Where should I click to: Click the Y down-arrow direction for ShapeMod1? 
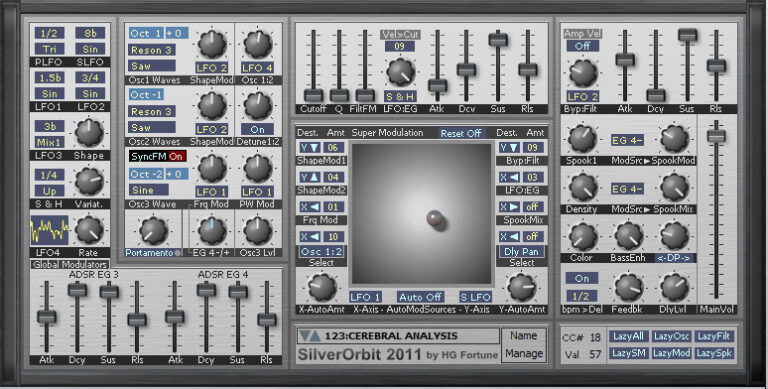tap(310, 147)
